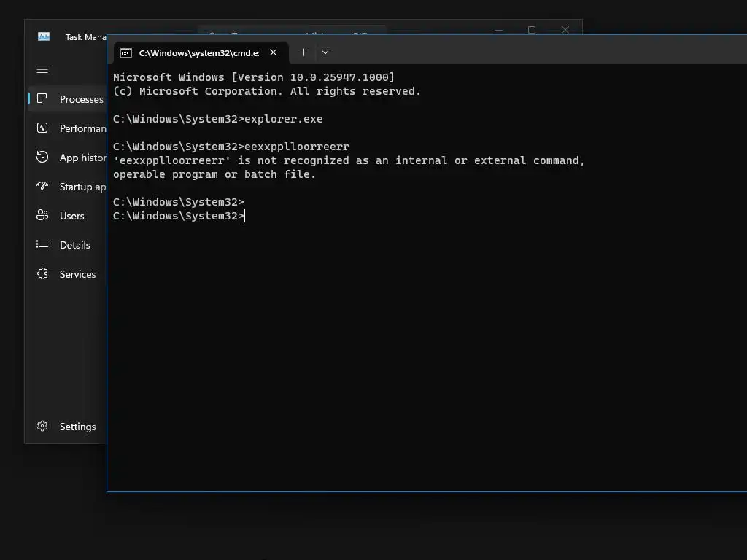Click the eexxppllooreerr command prompt line
The width and height of the screenshot is (747, 560).
[x=231, y=147]
